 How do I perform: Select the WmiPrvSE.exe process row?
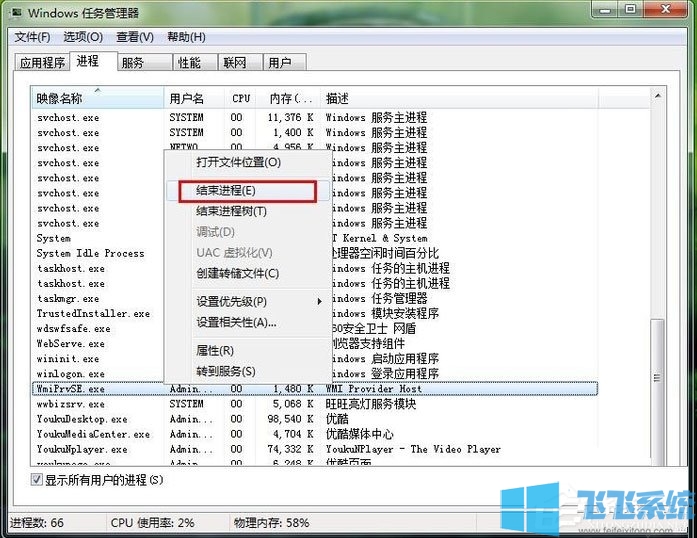pyautogui.click(x=315, y=389)
